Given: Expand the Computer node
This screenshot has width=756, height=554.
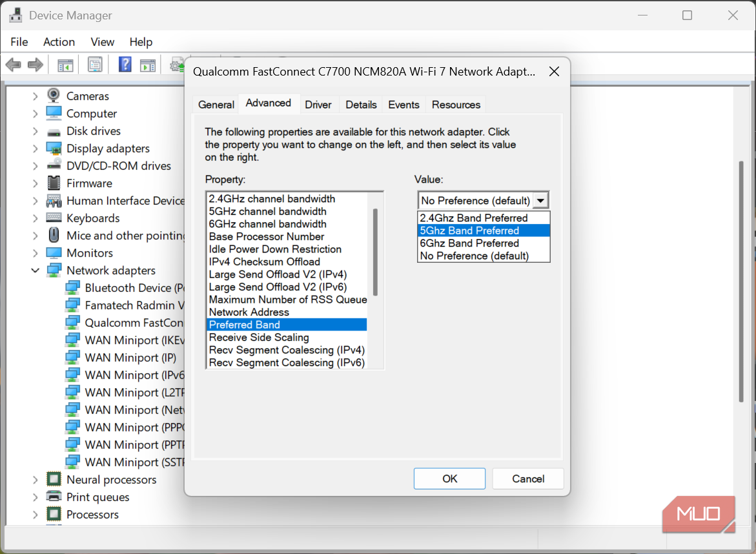Looking at the screenshot, I should click(x=35, y=114).
